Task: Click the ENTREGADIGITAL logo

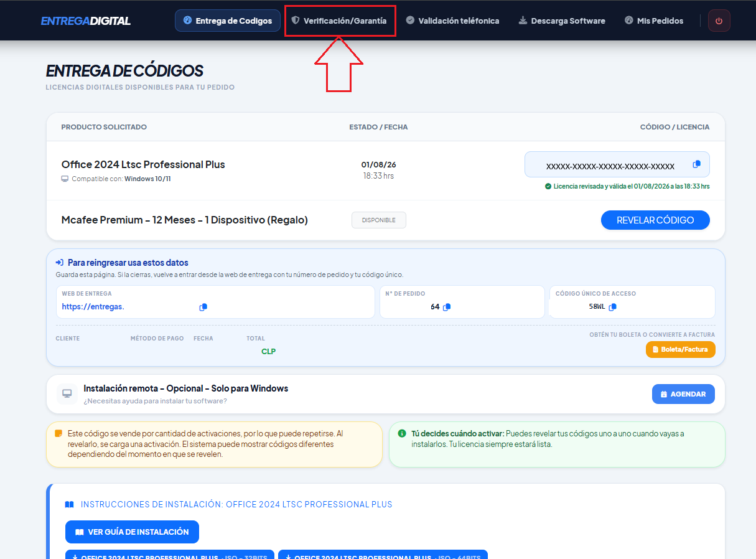Action: [86, 21]
